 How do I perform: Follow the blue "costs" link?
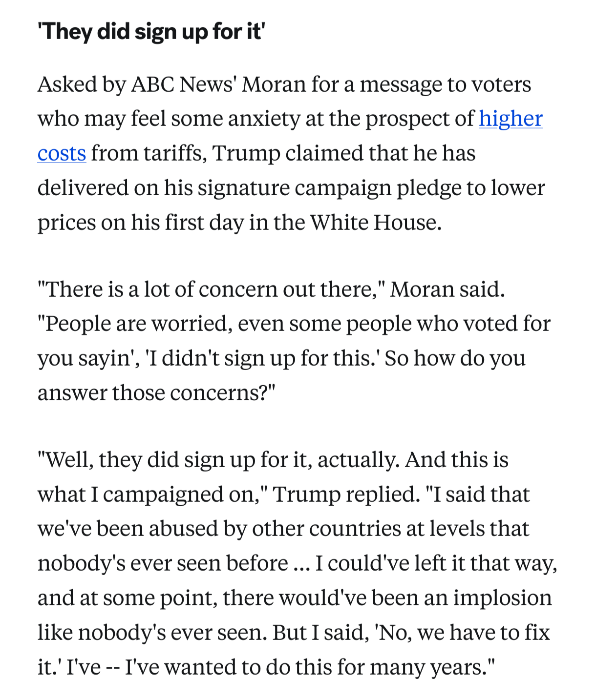pyautogui.click(x=62, y=153)
